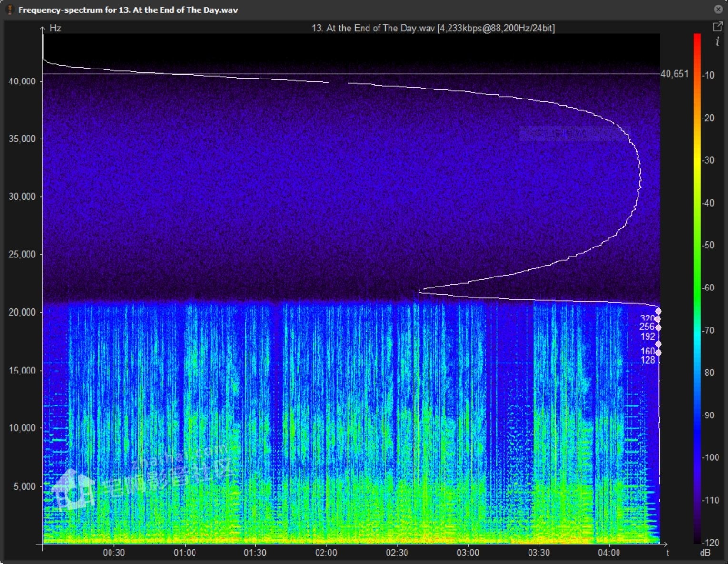
Task: Click the -70 dB scale label
Action: click(x=708, y=330)
